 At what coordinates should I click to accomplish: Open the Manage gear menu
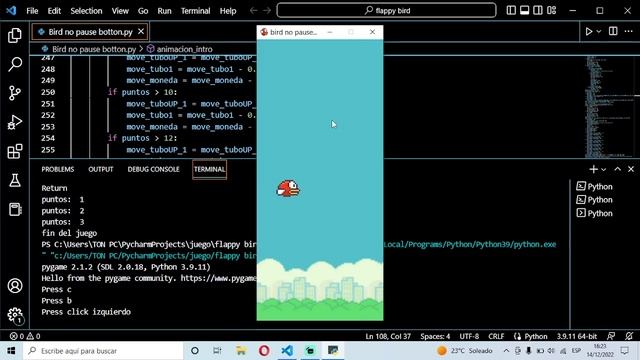click(15, 315)
